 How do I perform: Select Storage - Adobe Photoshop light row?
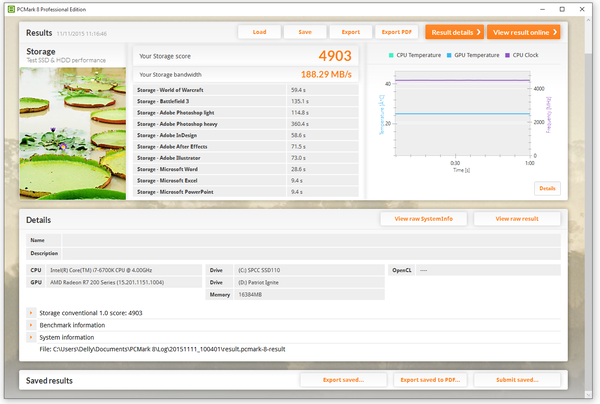coord(246,112)
